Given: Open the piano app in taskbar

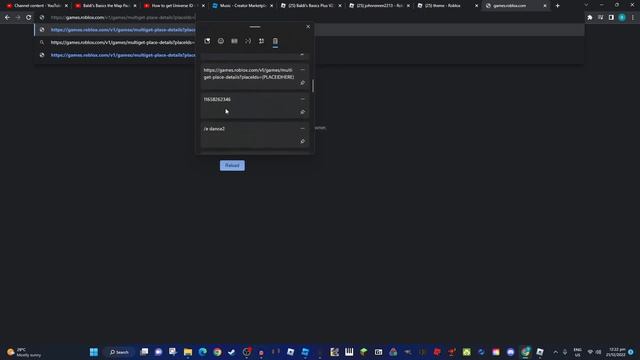Looking at the screenshot, I should coord(349,352).
